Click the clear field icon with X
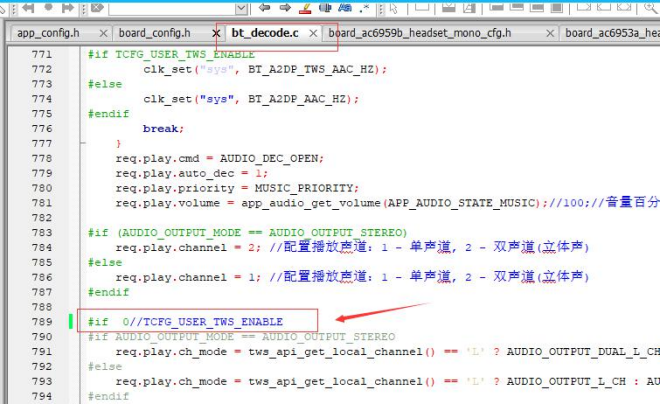The image size is (660, 404). click(x=97, y=8)
